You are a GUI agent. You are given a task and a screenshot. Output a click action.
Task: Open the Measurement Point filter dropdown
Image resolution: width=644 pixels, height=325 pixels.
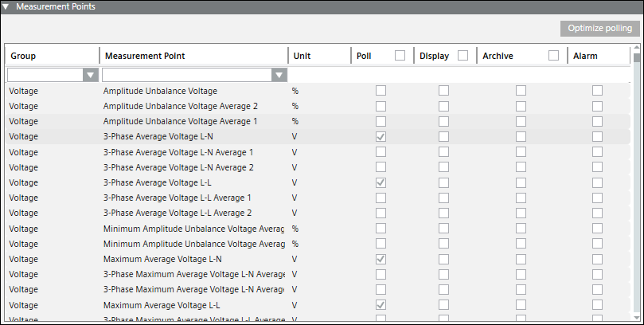point(278,75)
